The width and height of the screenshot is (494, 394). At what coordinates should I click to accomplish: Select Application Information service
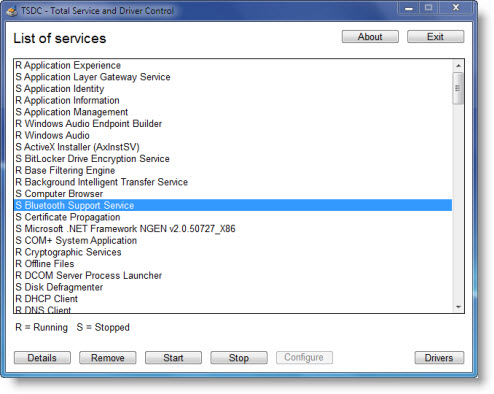point(233,100)
